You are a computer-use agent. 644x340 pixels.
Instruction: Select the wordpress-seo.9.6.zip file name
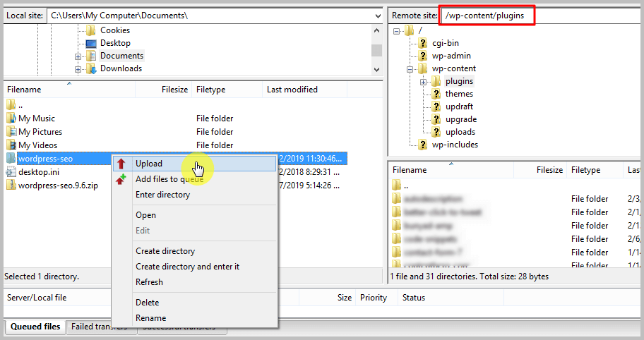click(59, 186)
